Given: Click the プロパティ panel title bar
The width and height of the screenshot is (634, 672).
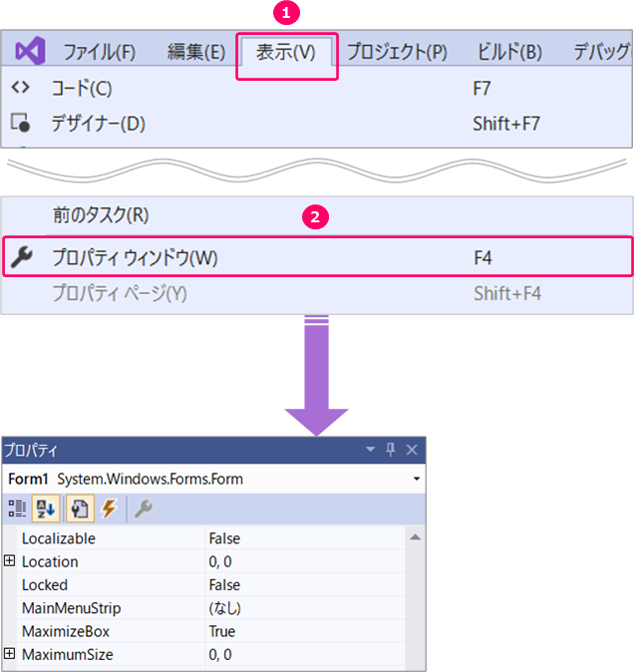Looking at the screenshot, I should 213,450.
